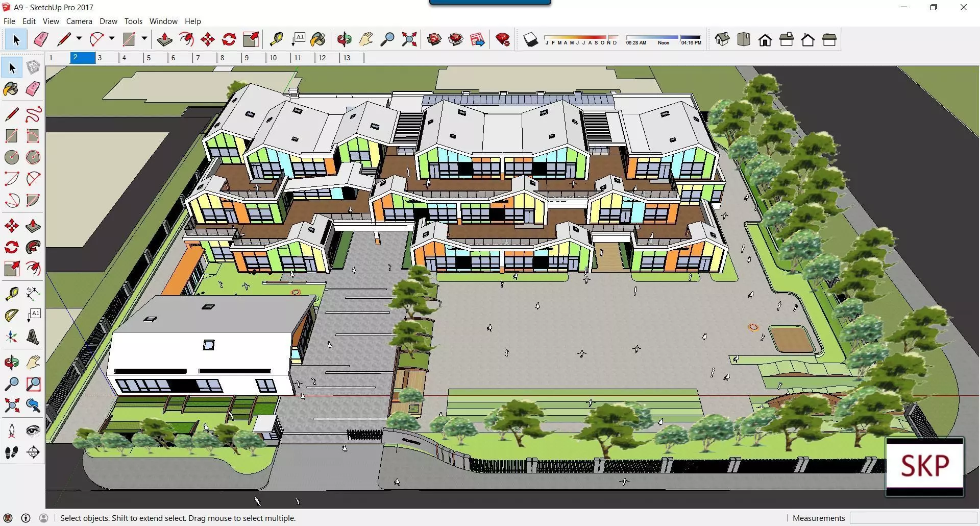Switch to scene tab 5
Viewport: 980px width, 526px height.
[156, 58]
